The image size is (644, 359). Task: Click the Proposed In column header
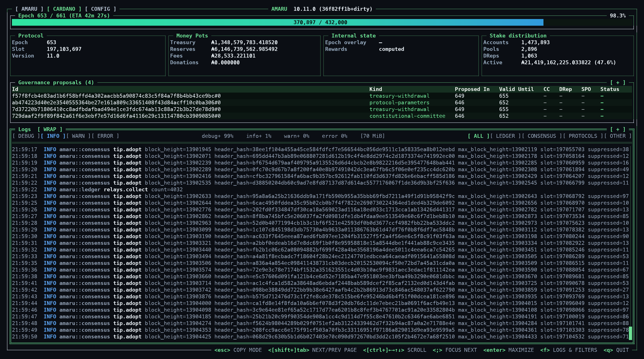472,89
